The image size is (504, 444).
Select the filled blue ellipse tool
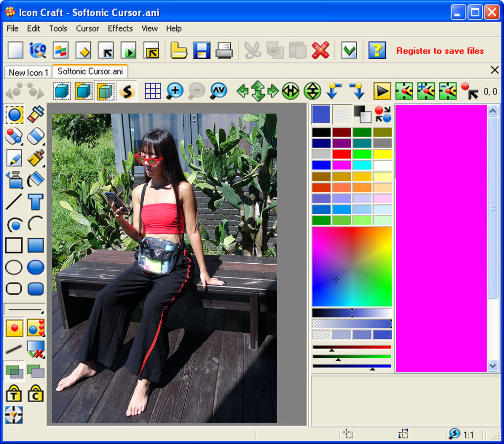(36, 267)
